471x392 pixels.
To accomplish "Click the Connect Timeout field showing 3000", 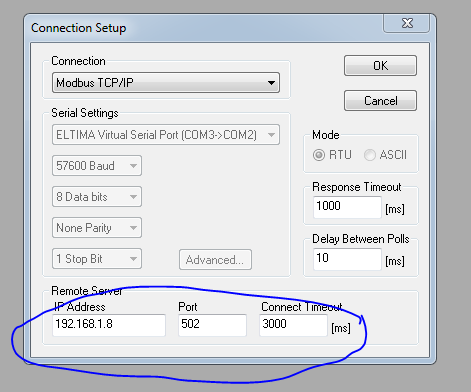I will pos(293,325).
